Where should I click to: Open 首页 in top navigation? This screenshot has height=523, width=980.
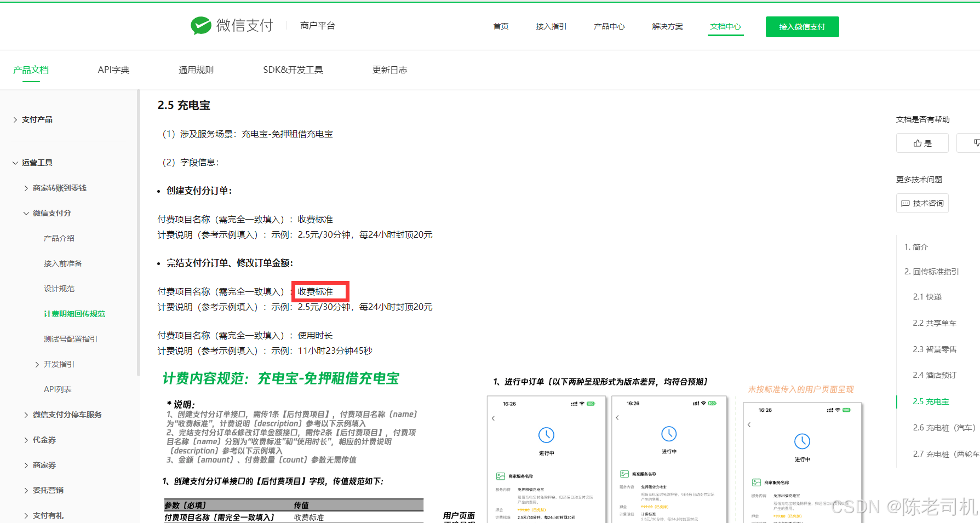click(x=501, y=26)
